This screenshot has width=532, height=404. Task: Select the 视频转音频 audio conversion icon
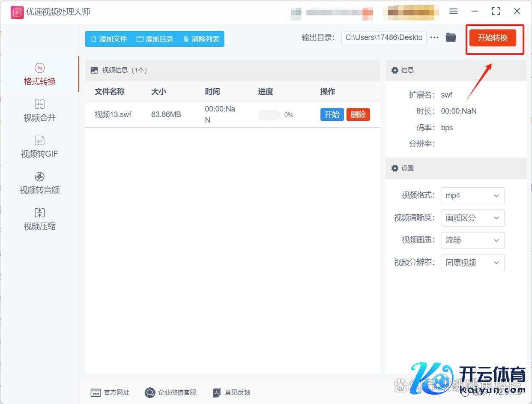(x=39, y=177)
